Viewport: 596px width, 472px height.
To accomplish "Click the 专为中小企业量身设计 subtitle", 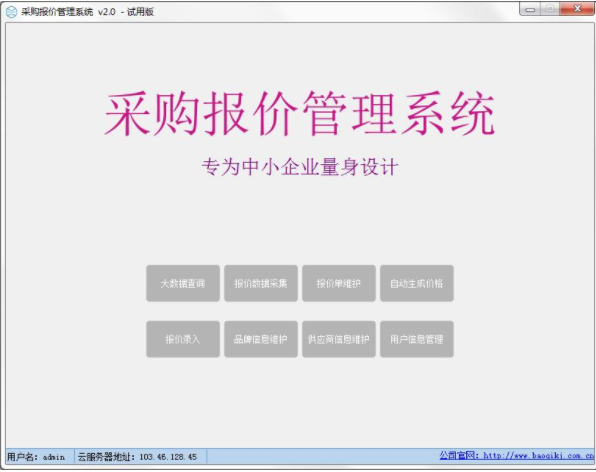I will 300,167.
